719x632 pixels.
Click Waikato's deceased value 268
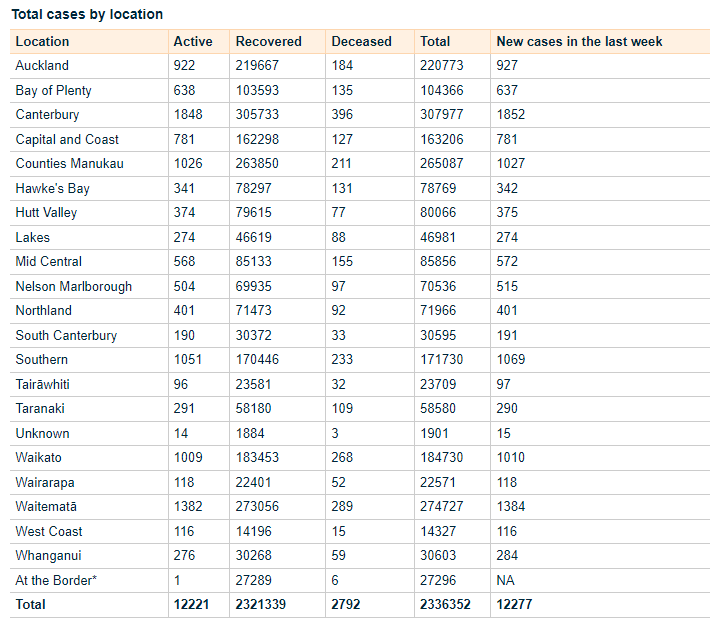(342, 458)
